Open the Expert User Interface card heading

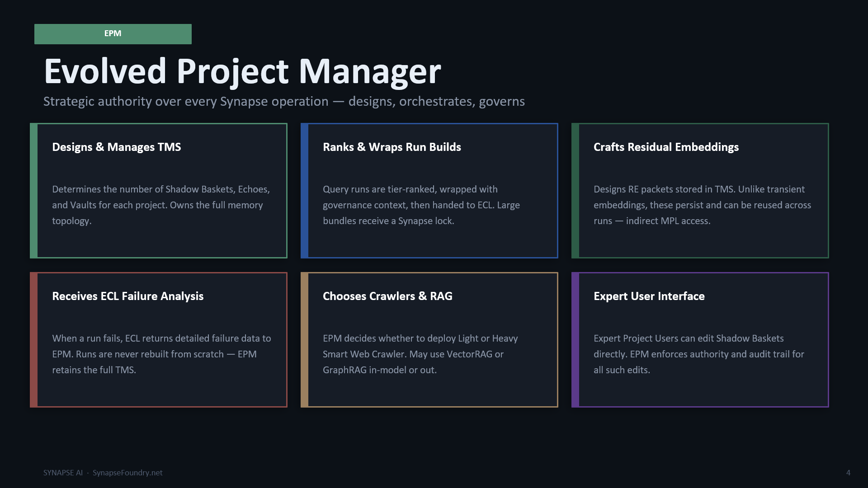649,296
